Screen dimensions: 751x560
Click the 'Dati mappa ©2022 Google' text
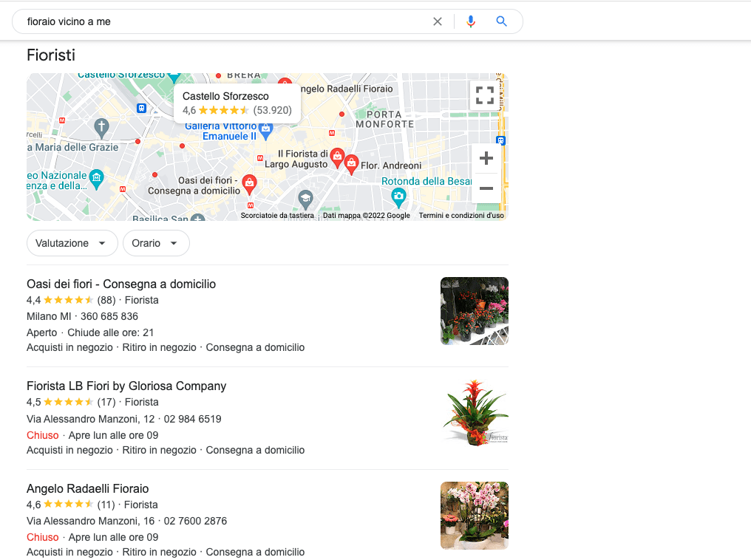coord(367,216)
